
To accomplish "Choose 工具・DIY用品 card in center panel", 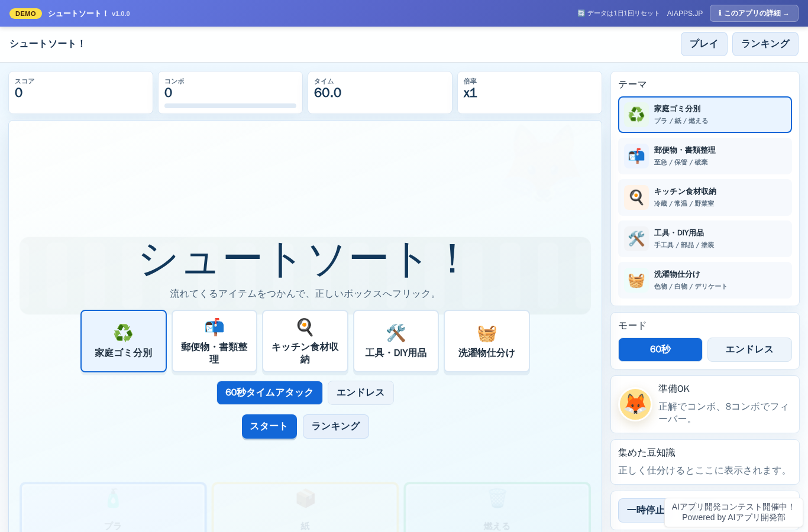I will point(396,341).
